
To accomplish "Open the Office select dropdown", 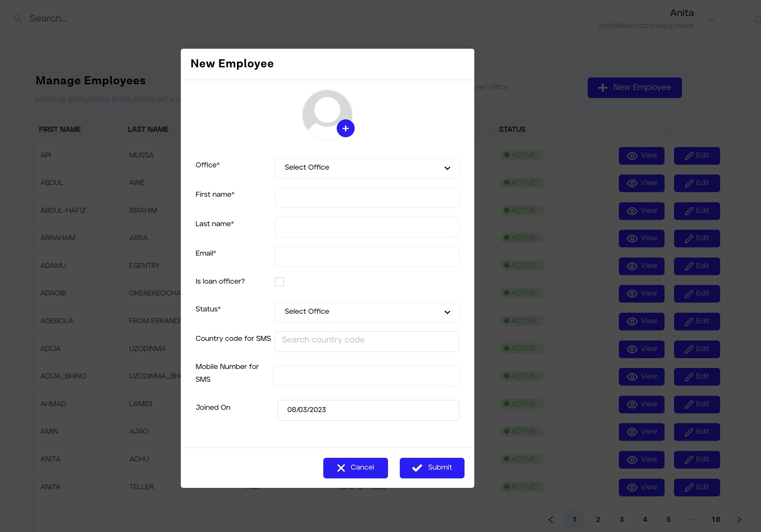I will pyautogui.click(x=366, y=168).
